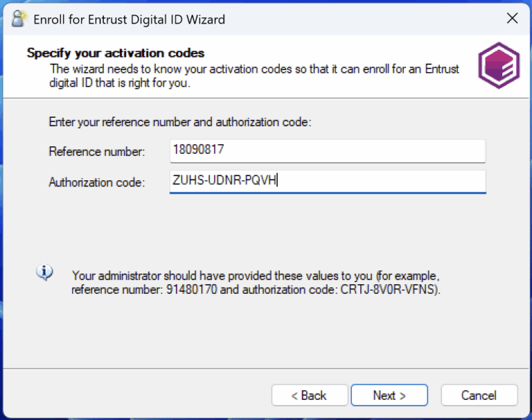Go back with the Back button

[x=309, y=395]
